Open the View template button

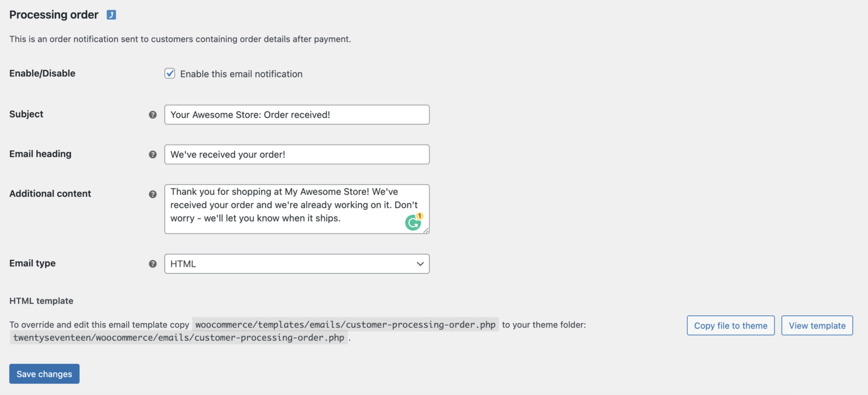pos(817,325)
